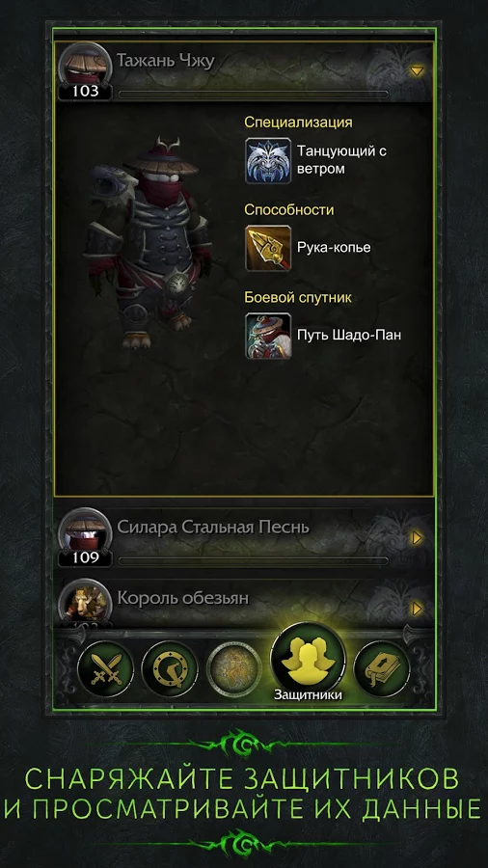488x868 pixels.
Task: Tap the Путь Шадо-Пан companion icon
Action: point(268,336)
